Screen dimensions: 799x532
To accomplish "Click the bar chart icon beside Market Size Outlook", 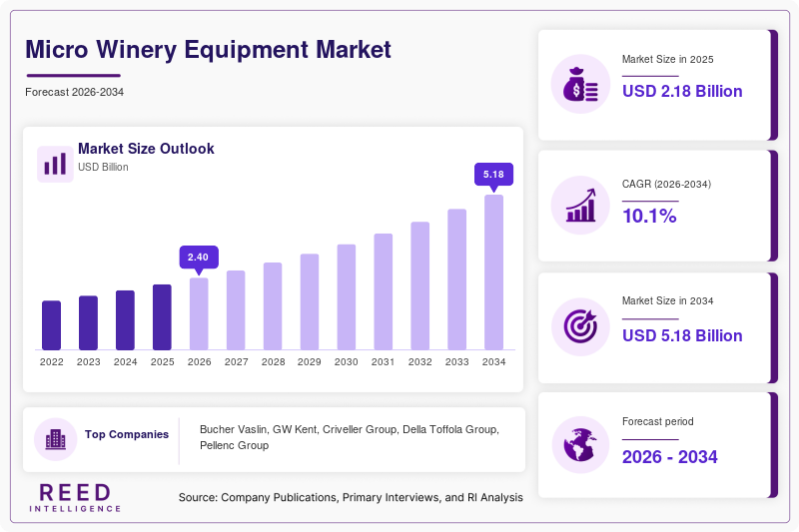I will [55, 164].
